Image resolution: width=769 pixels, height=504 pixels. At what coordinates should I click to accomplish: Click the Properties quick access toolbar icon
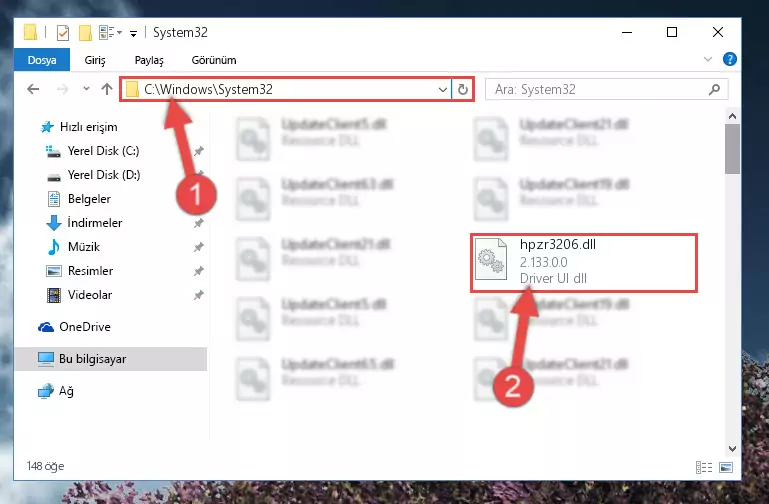(x=63, y=33)
